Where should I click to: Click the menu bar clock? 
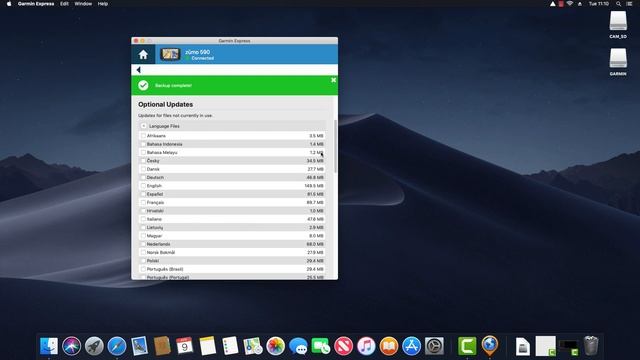[x=599, y=4]
